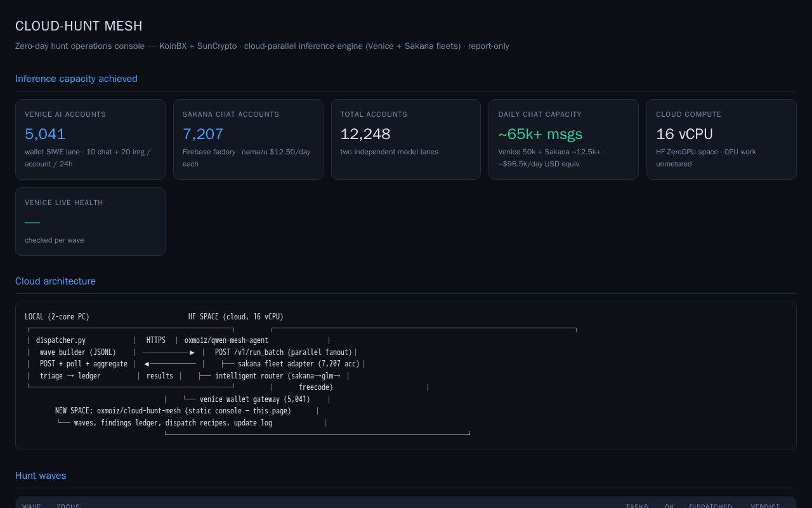This screenshot has width=812, height=508.
Task: Click the 'VENICE AI ACCOUNTS' card label
Action: [x=65, y=114]
